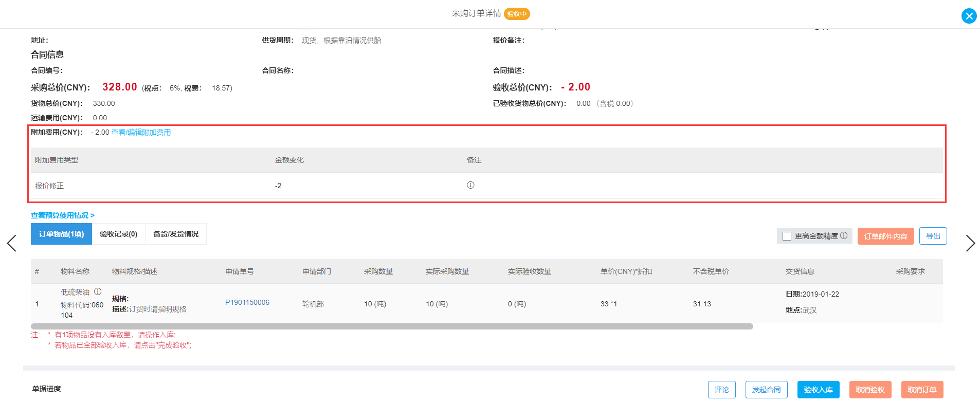The image size is (980, 403).
Task: Click the 328.00 purchase total value
Action: [120, 87]
